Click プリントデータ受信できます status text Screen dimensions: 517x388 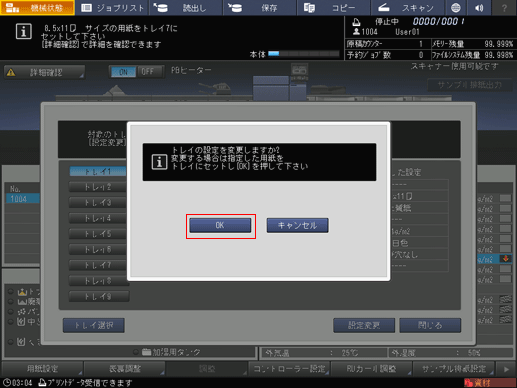pyautogui.click(x=90, y=383)
